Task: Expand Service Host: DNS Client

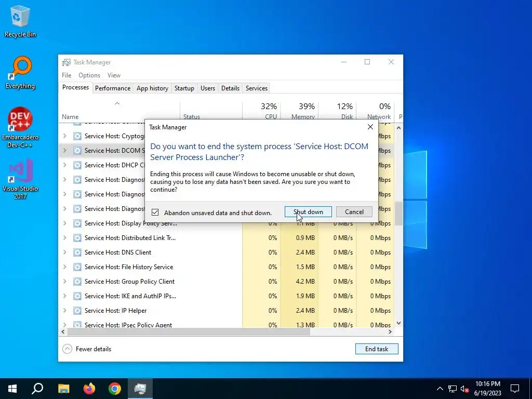Action: pos(65,252)
